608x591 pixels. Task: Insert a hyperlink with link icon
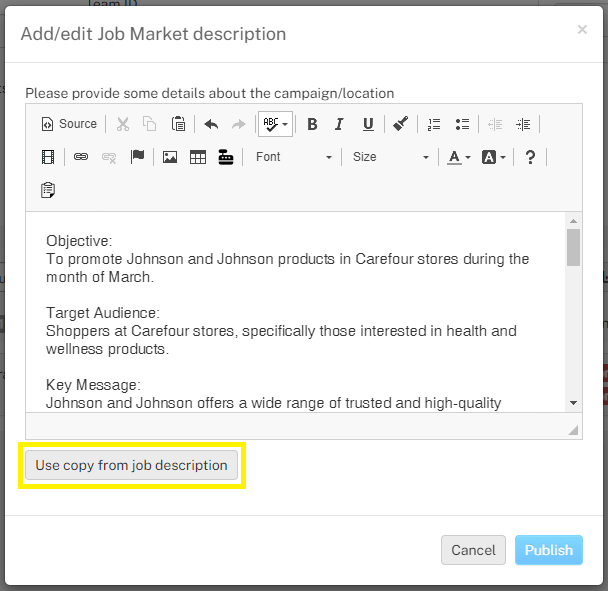tap(81, 157)
